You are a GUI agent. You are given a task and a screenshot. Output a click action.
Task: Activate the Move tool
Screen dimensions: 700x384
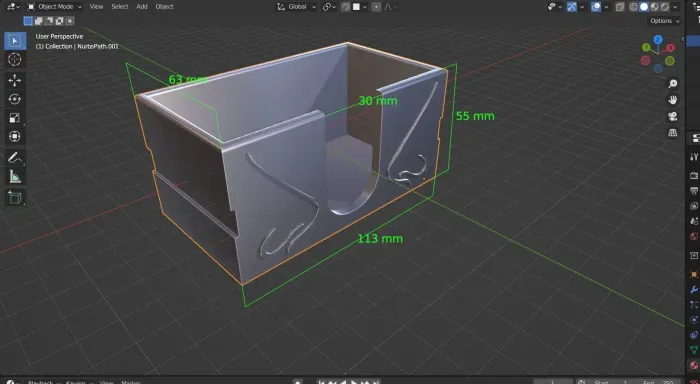pos(15,80)
